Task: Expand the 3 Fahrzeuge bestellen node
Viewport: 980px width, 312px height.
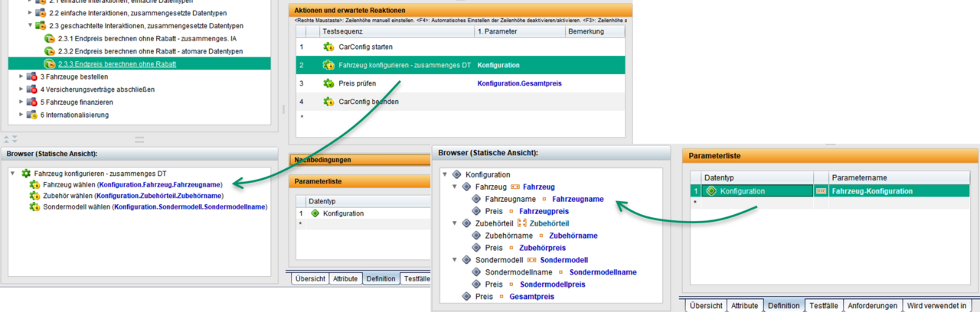Action: (21, 76)
